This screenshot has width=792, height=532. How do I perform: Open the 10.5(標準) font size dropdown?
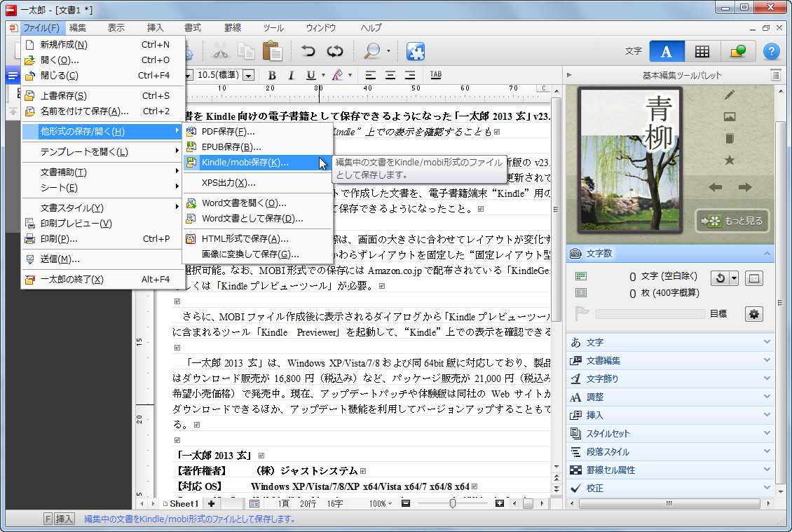249,74
